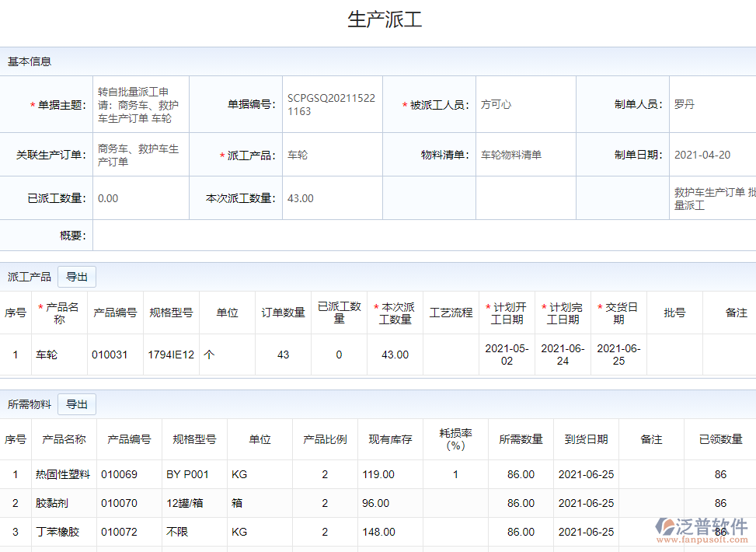Export the 派工产品 table with 导出

click(x=77, y=277)
